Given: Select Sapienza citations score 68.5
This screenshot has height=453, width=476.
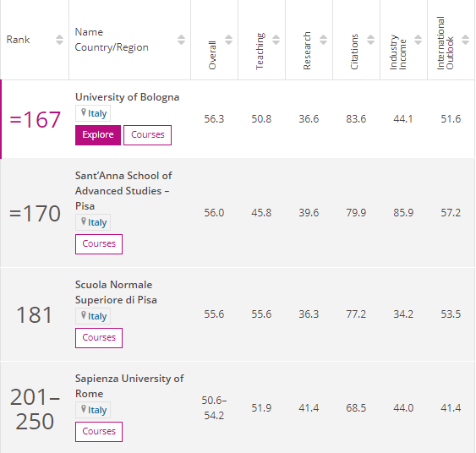Looking at the screenshot, I should point(356,408).
